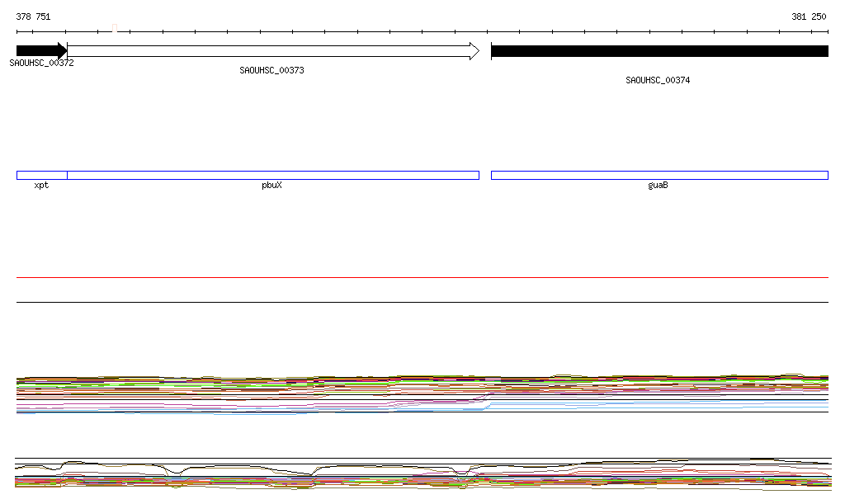Click the black line below the red line

[x=422, y=302]
